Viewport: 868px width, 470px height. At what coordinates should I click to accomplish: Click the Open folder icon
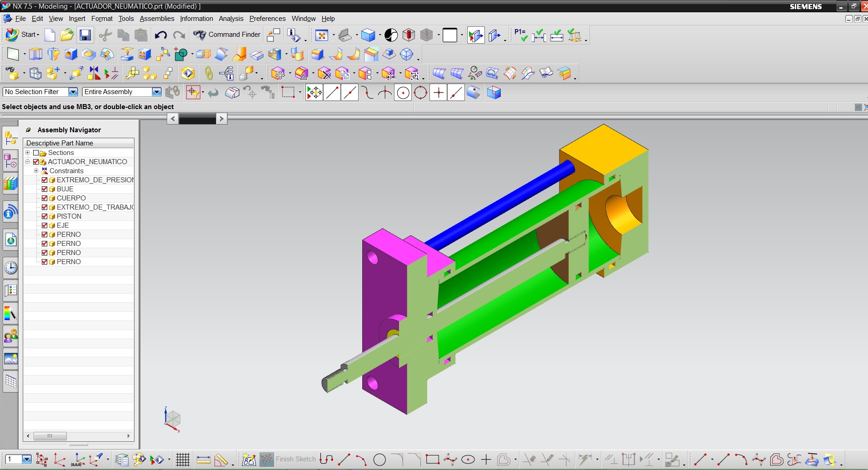click(67, 35)
